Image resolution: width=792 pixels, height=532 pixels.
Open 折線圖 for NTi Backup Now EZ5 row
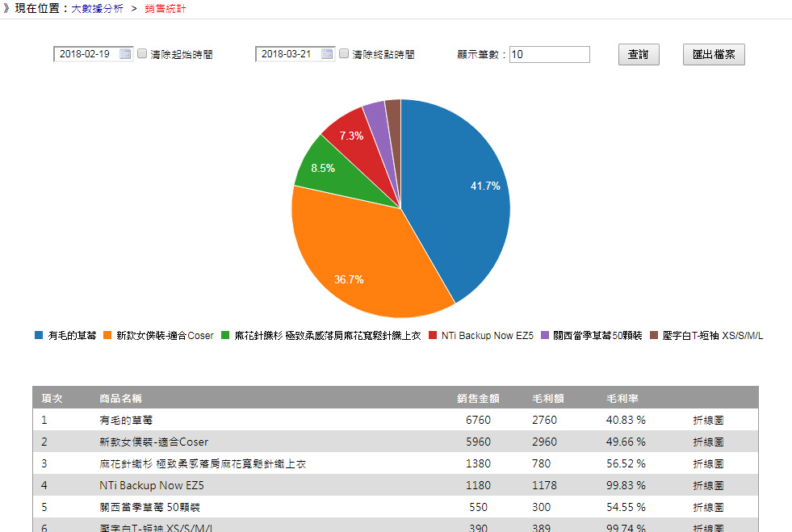click(x=708, y=485)
